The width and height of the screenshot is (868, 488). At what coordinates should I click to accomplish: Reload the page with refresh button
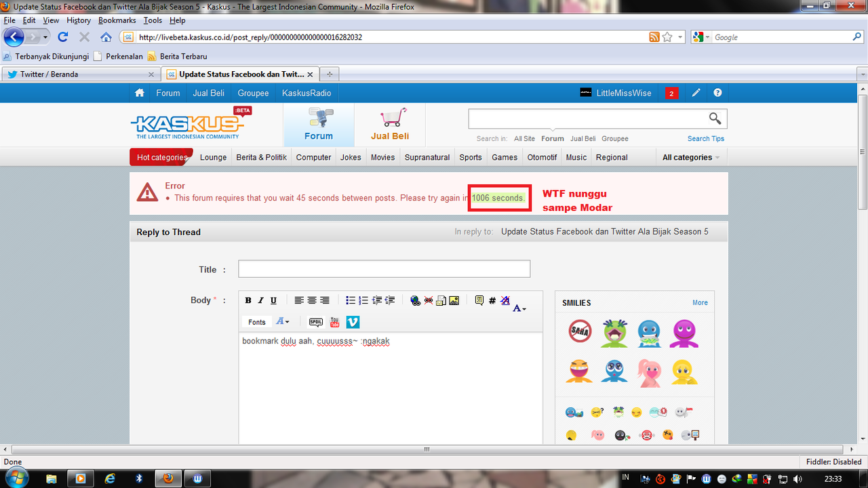pyautogui.click(x=63, y=37)
